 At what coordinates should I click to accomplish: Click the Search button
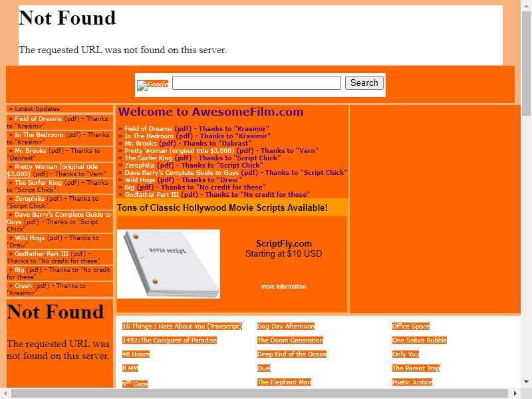(x=364, y=82)
